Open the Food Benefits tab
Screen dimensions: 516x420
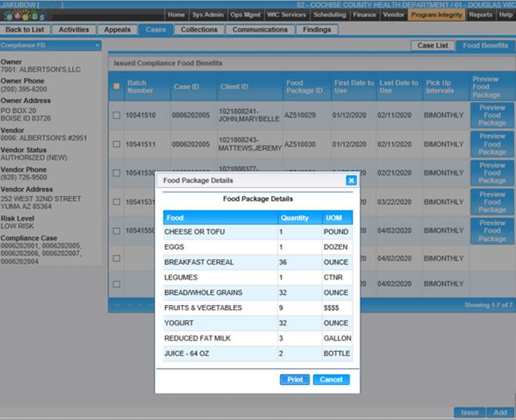coord(485,46)
